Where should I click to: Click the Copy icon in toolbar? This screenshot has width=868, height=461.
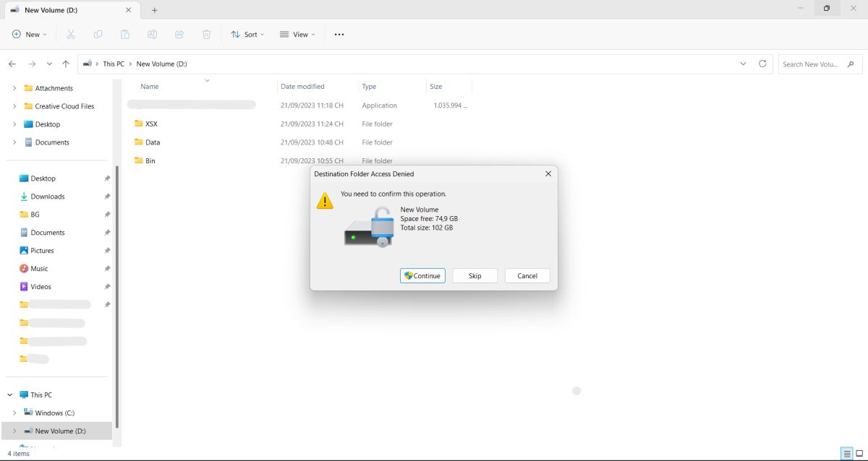point(98,34)
